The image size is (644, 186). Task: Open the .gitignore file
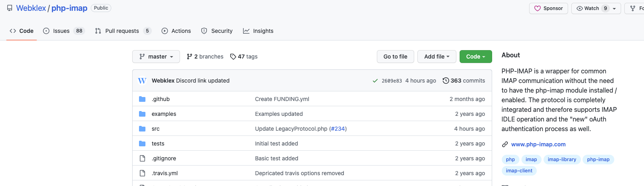pyautogui.click(x=164, y=158)
